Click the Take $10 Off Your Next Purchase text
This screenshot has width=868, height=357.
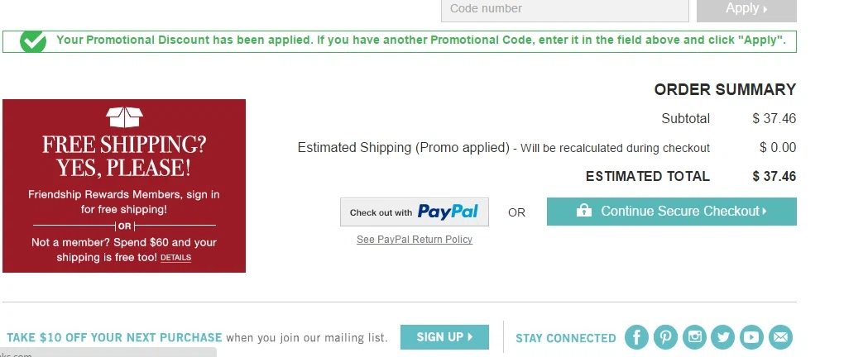click(x=114, y=338)
